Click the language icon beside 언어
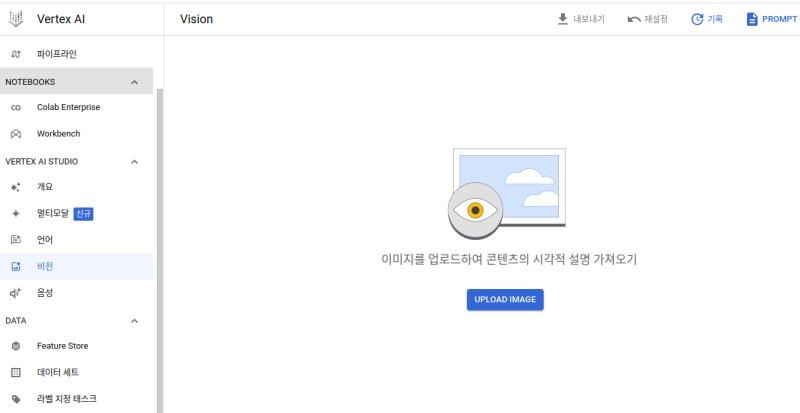The height and width of the screenshot is (413, 800). click(16, 239)
